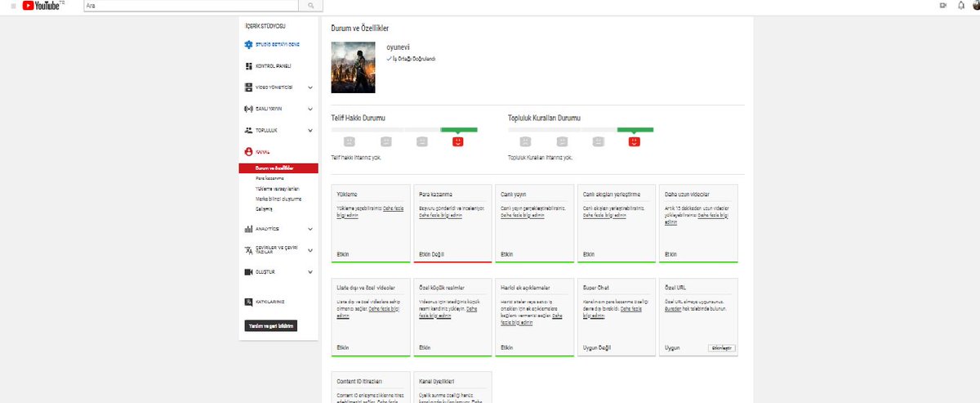Click the Kanal üyelikleri card title
The width and height of the screenshot is (980, 403).
(436, 382)
